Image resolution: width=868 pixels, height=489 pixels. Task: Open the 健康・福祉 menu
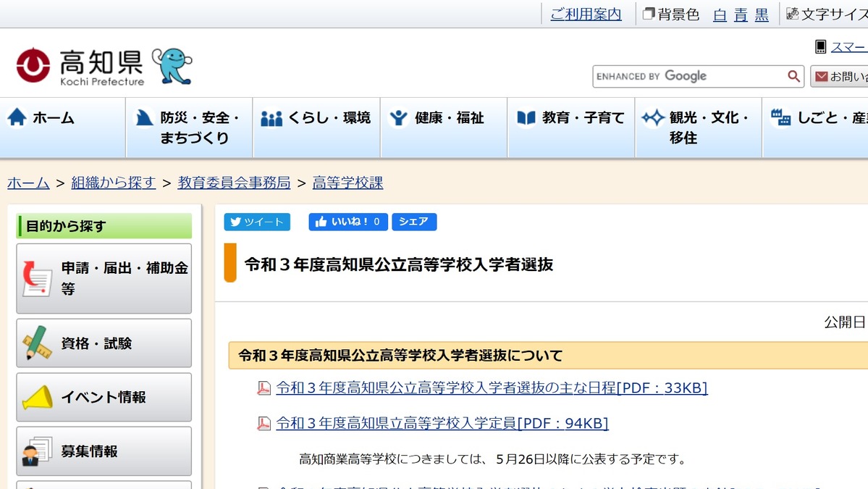444,128
